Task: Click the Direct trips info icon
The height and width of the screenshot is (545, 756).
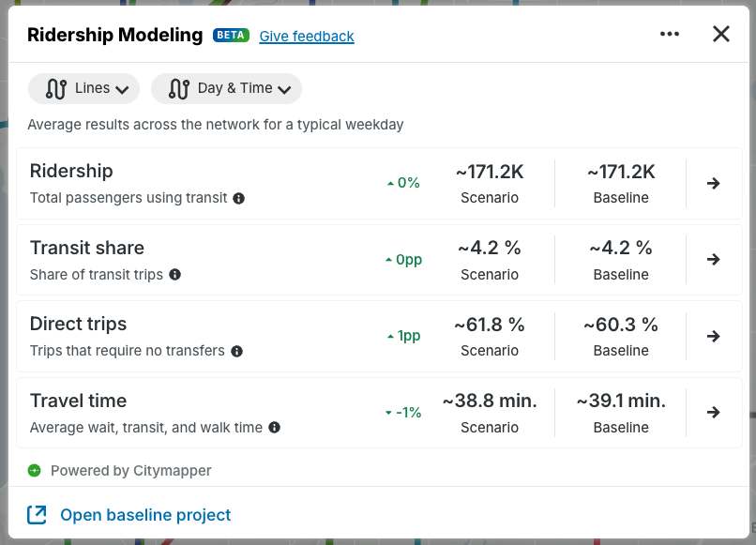Action: (236, 352)
